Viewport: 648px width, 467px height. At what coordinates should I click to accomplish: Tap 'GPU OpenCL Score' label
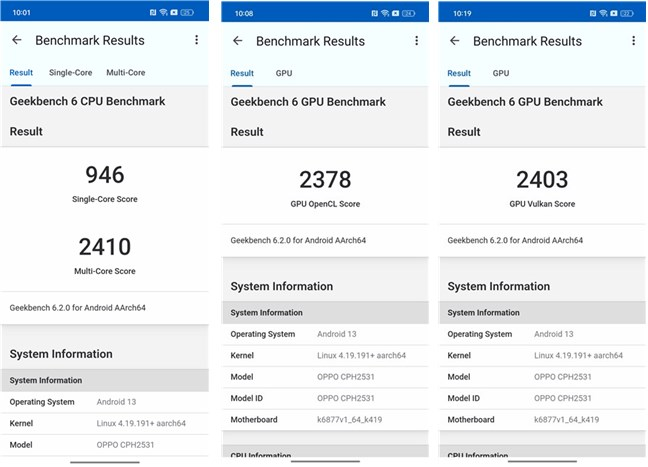(x=325, y=204)
